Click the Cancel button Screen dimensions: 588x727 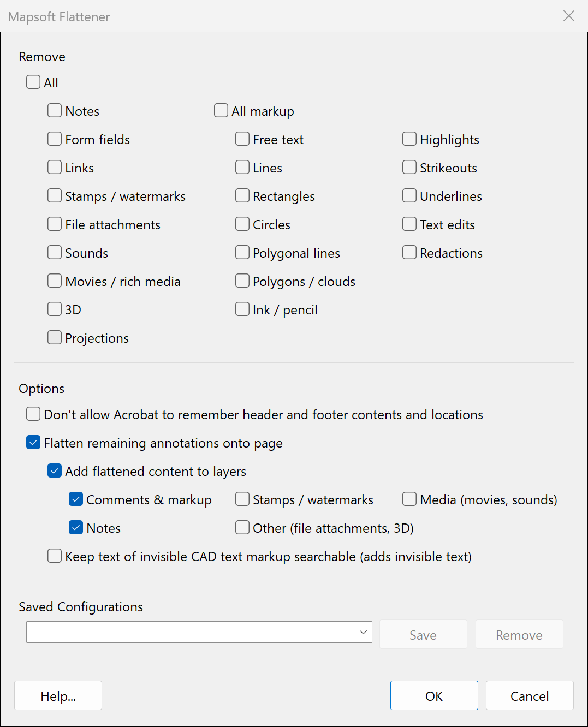(530, 695)
